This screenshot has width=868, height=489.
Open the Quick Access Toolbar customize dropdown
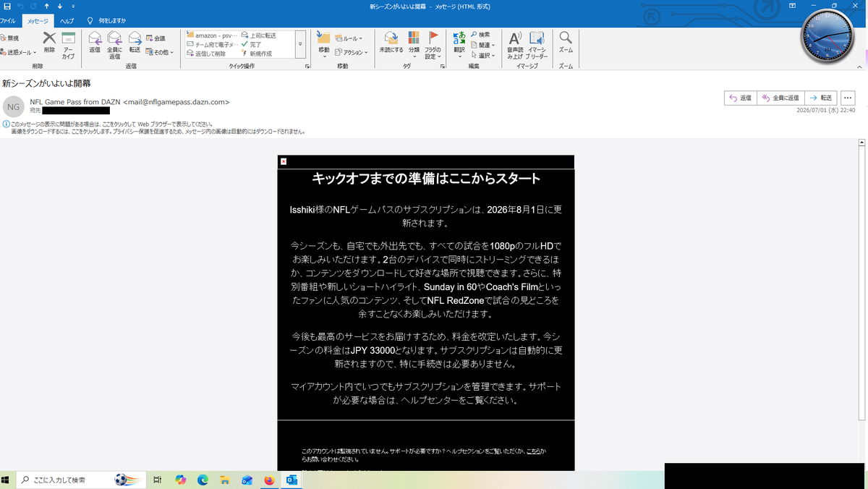tap(73, 7)
